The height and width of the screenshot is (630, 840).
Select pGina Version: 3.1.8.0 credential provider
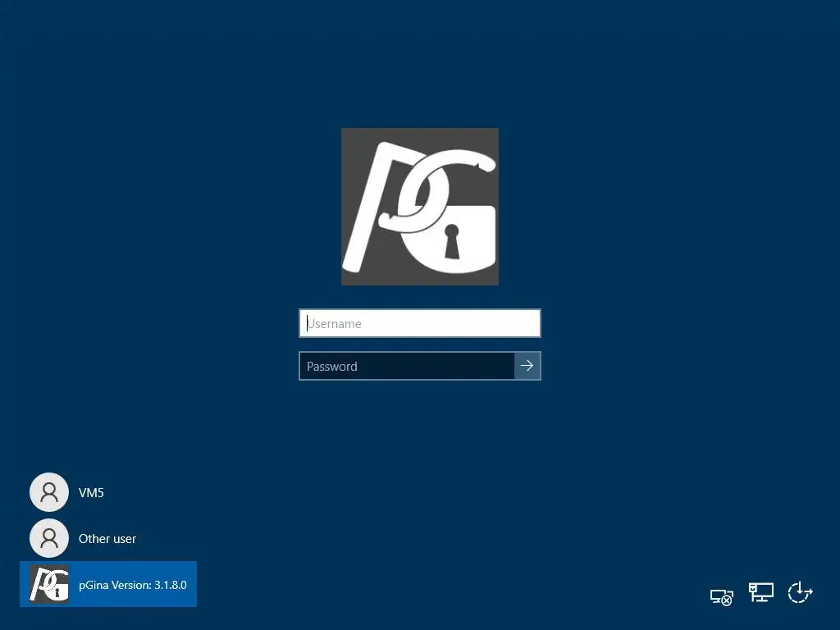[108, 584]
